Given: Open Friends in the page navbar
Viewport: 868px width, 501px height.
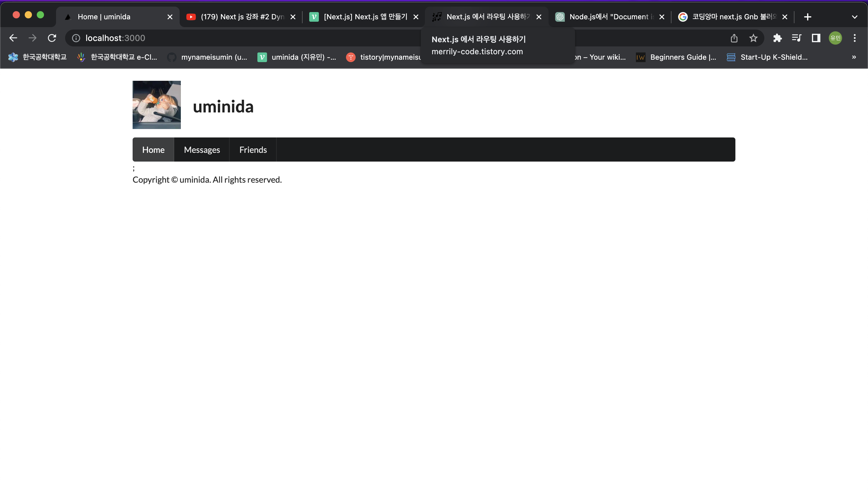Looking at the screenshot, I should (253, 150).
